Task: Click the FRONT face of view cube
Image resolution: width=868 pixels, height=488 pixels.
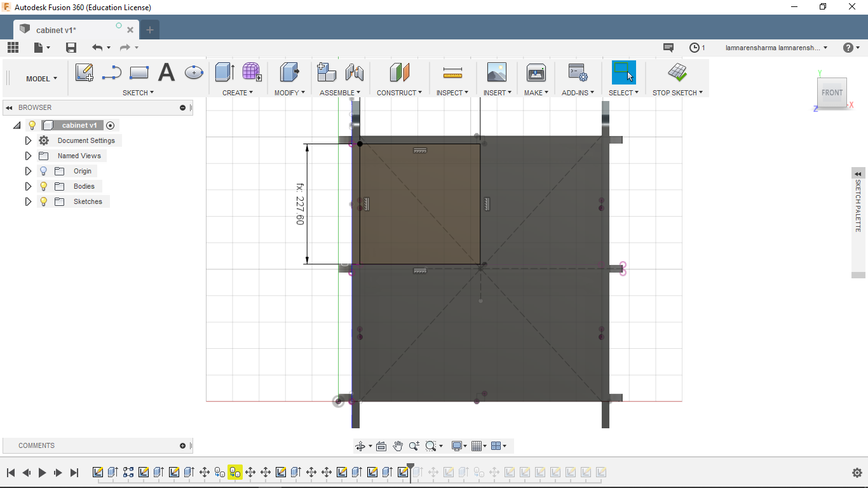Action: click(831, 93)
